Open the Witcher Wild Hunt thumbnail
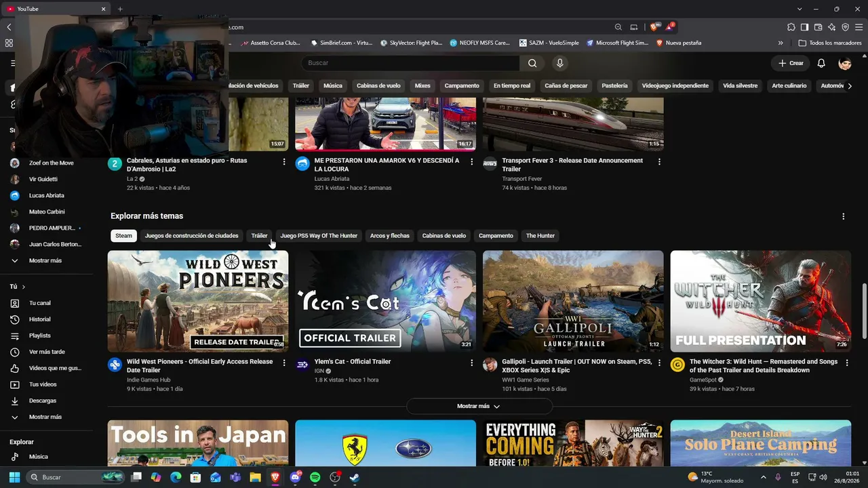The height and width of the screenshot is (488, 868). 761,301
